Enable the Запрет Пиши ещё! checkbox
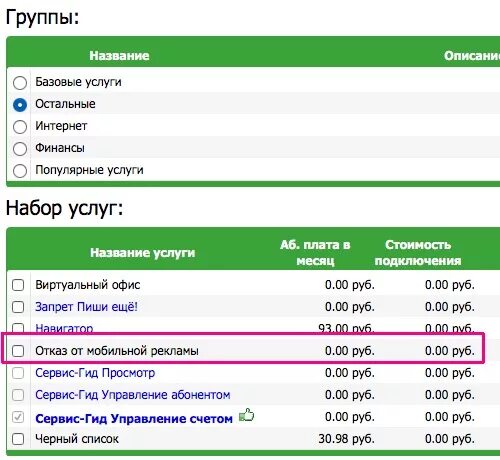This screenshot has width=500, height=460. point(18,307)
